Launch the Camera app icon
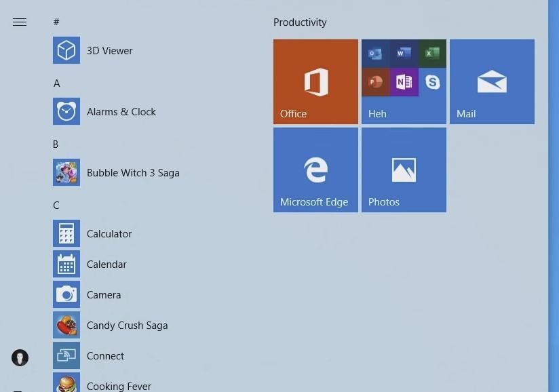Viewport: 559px width, 392px height. (66, 295)
